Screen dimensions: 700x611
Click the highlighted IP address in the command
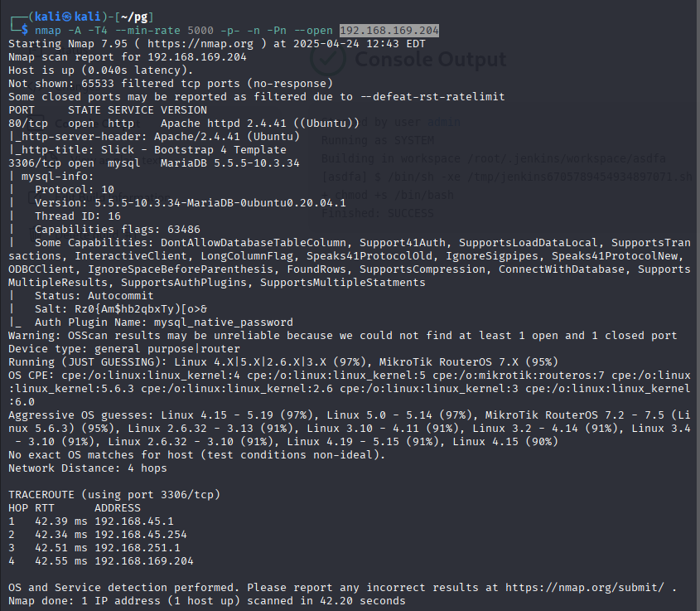389,30
